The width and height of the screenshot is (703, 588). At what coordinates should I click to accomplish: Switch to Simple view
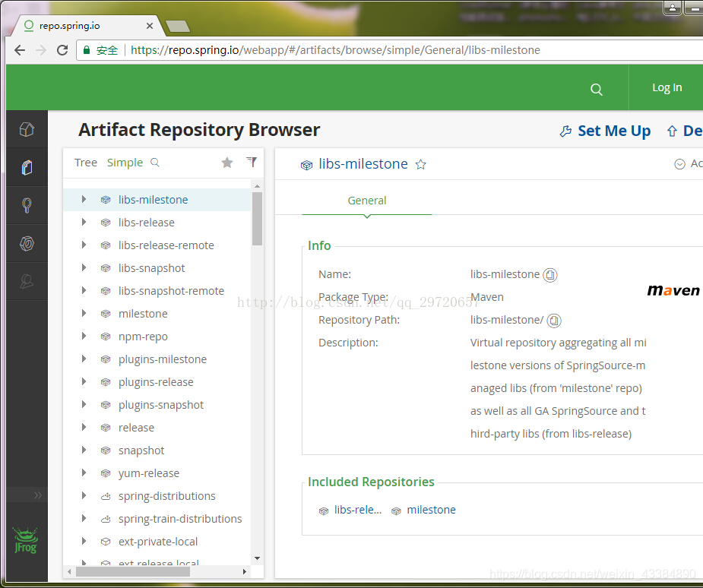click(125, 163)
